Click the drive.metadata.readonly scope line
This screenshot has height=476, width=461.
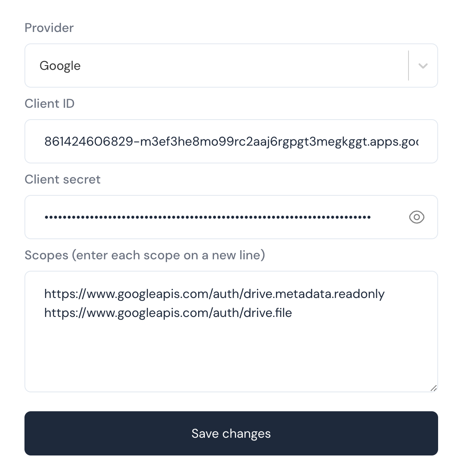click(x=214, y=294)
